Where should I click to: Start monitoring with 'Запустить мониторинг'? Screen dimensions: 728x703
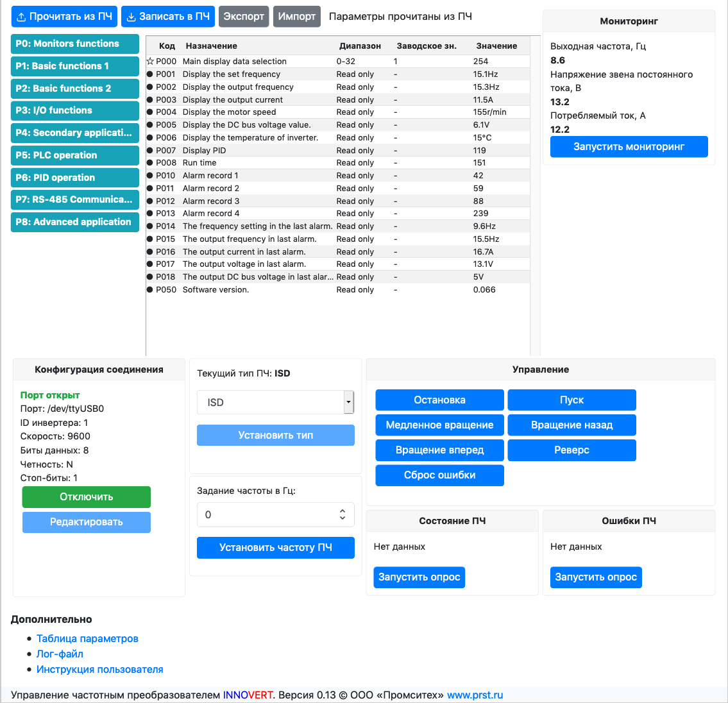[x=629, y=147]
